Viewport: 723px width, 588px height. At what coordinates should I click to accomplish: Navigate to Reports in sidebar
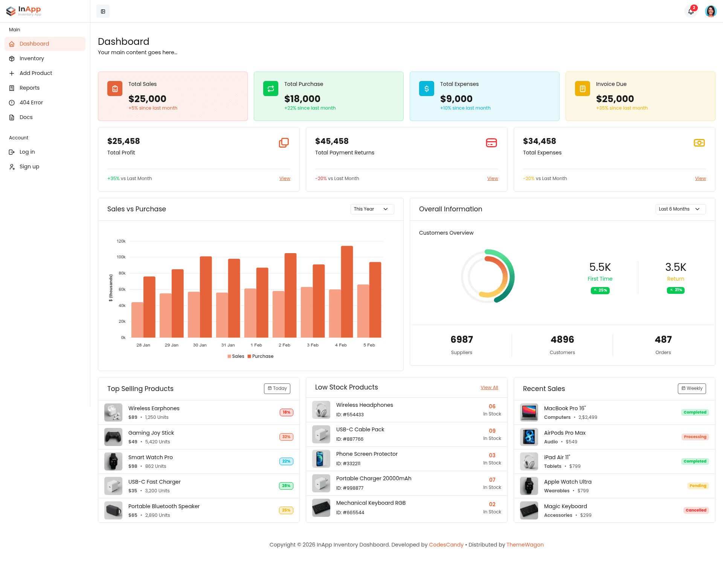[x=45, y=88]
